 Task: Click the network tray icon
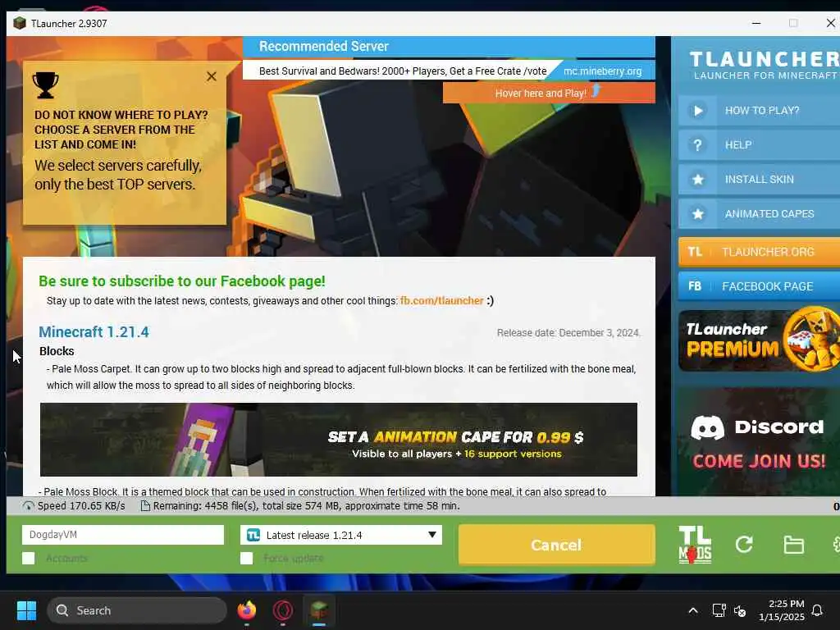[x=719, y=610]
